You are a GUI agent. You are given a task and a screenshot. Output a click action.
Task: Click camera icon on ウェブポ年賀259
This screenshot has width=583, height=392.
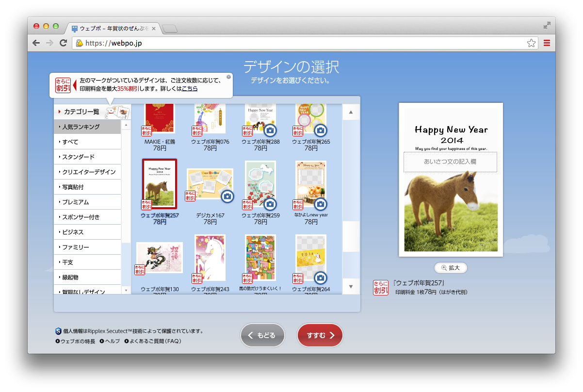click(271, 204)
